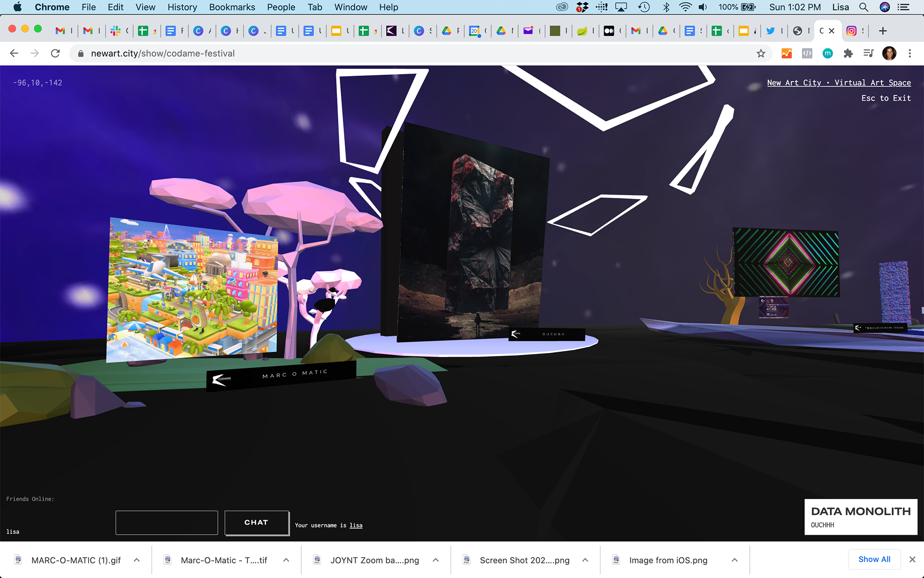
Task: Click the DATA MONOLITH info card
Action: 861,517
